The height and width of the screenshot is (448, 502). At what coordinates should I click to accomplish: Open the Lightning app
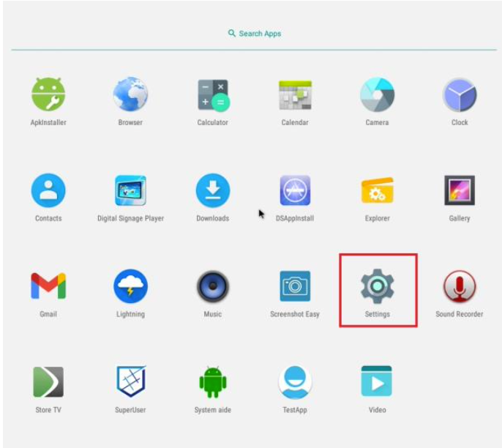tap(130, 286)
